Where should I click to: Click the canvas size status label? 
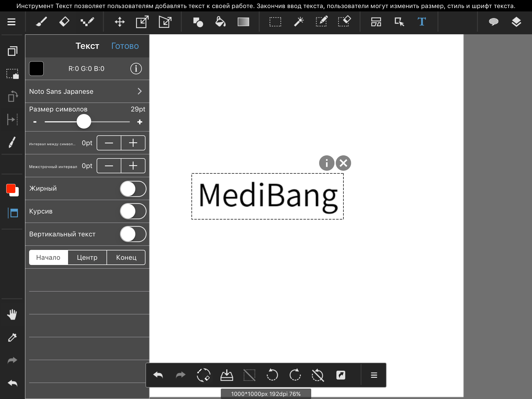(266, 394)
